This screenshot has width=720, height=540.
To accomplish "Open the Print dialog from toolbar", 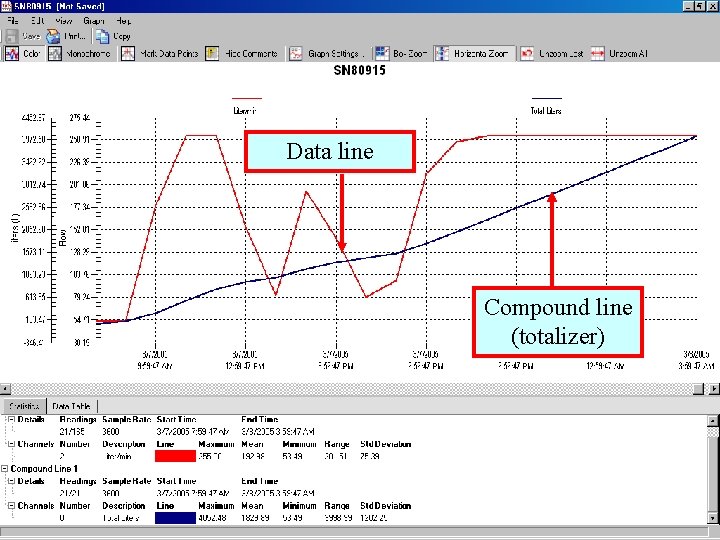I will (66, 36).
